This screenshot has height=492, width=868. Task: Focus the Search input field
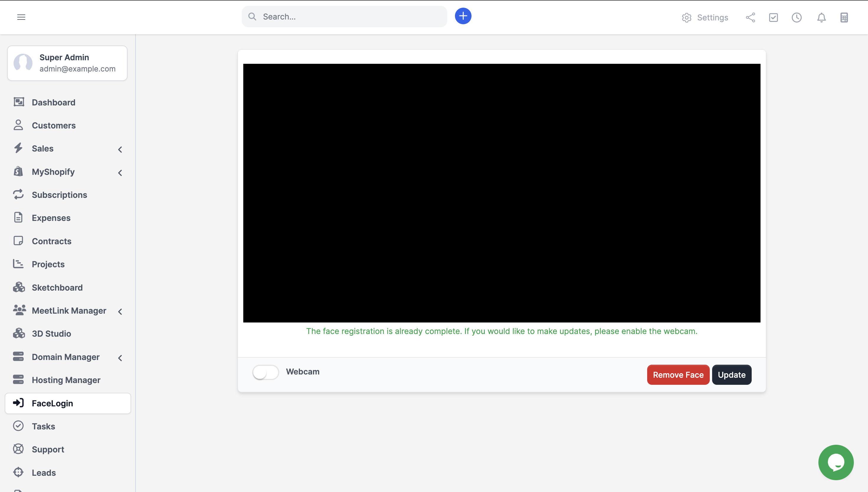pyautogui.click(x=344, y=16)
